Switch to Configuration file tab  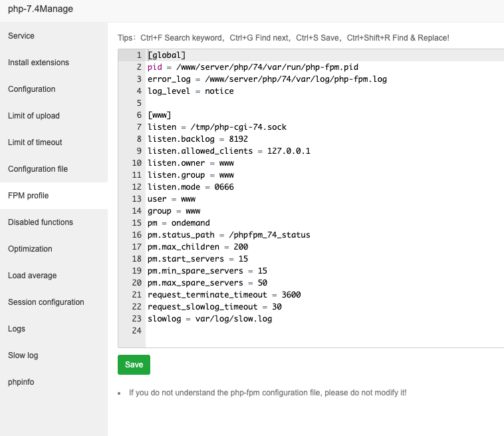click(38, 169)
